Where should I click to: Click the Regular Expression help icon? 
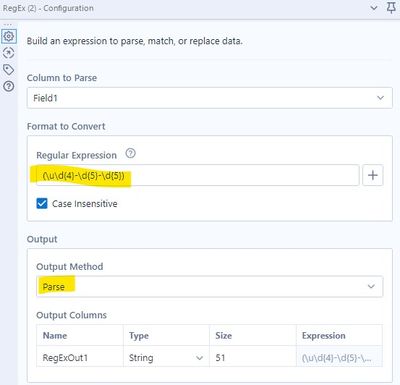click(130, 153)
